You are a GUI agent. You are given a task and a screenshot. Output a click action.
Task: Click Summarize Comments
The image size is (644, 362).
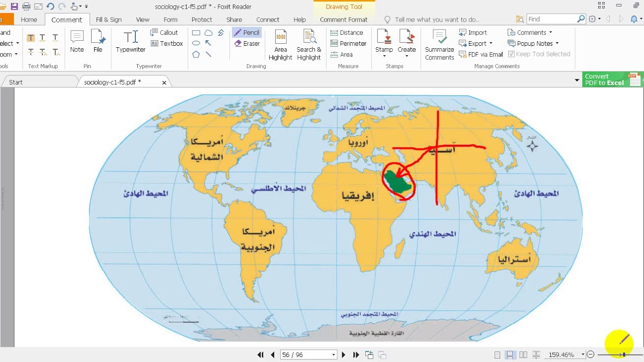click(x=440, y=45)
